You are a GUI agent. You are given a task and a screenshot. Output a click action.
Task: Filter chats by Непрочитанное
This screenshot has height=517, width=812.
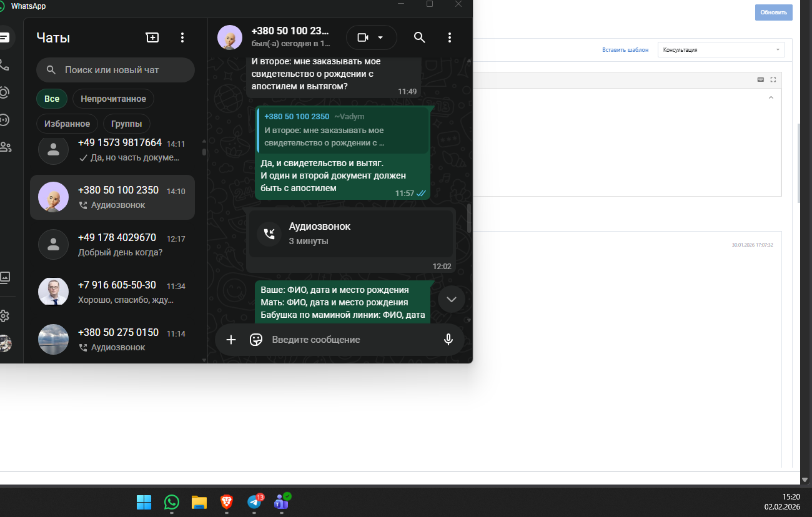pyautogui.click(x=113, y=99)
